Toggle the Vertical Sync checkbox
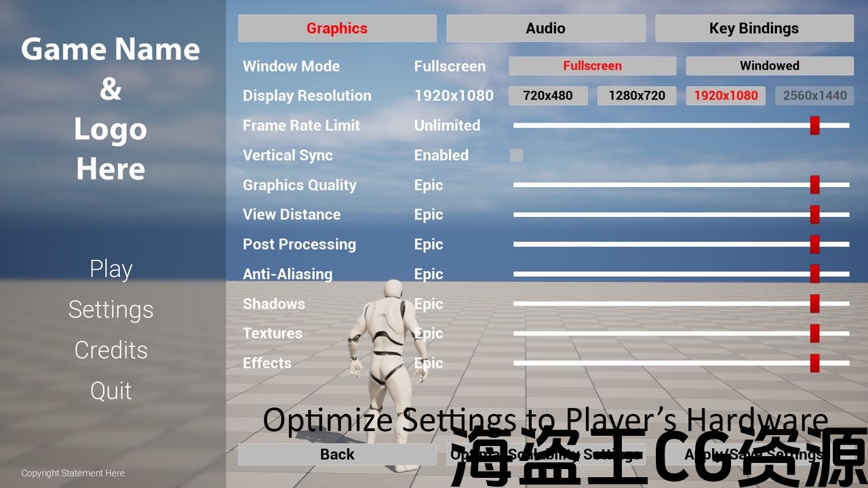Screen dimensions: 868x488 pyautogui.click(x=517, y=155)
